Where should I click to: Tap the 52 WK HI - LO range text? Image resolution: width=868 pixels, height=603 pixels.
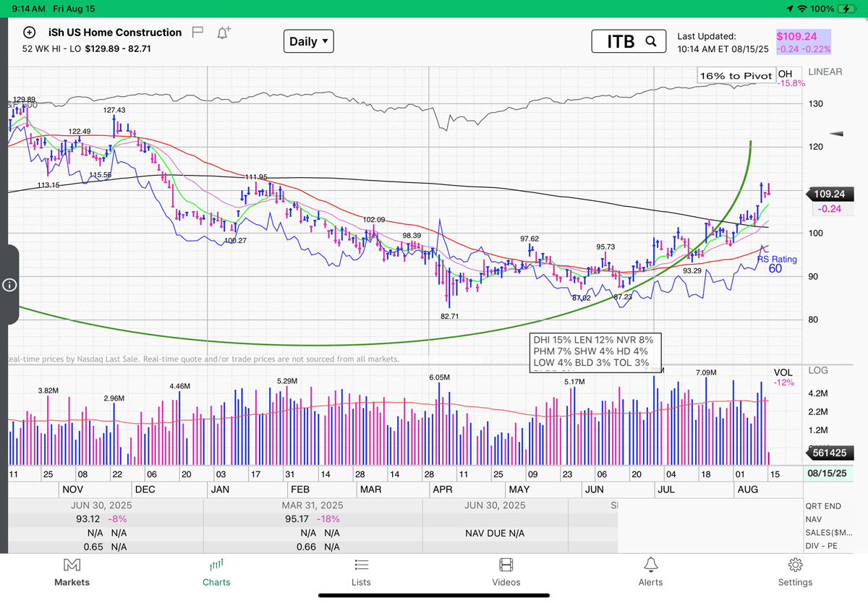click(88, 48)
